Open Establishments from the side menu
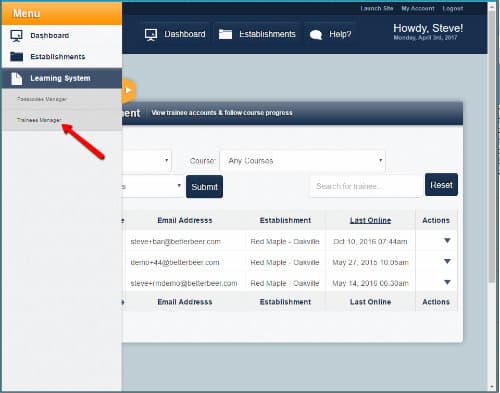This screenshot has height=393, width=500. (x=62, y=57)
